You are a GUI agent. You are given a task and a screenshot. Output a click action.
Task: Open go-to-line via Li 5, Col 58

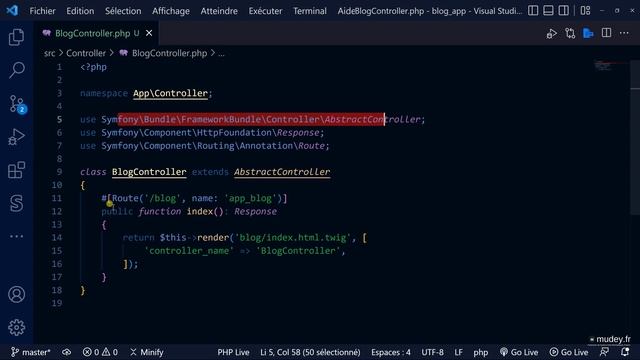tap(310, 352)
